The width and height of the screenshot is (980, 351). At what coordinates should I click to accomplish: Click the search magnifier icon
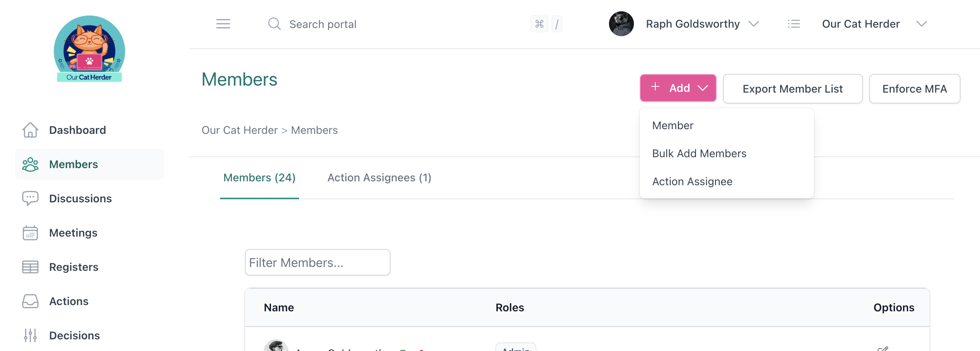click(274, 24)
